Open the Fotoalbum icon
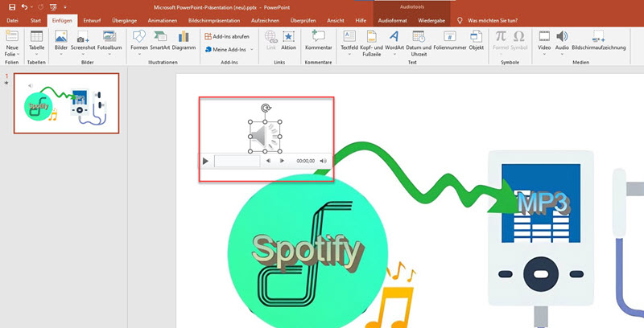 coord(109,36)
